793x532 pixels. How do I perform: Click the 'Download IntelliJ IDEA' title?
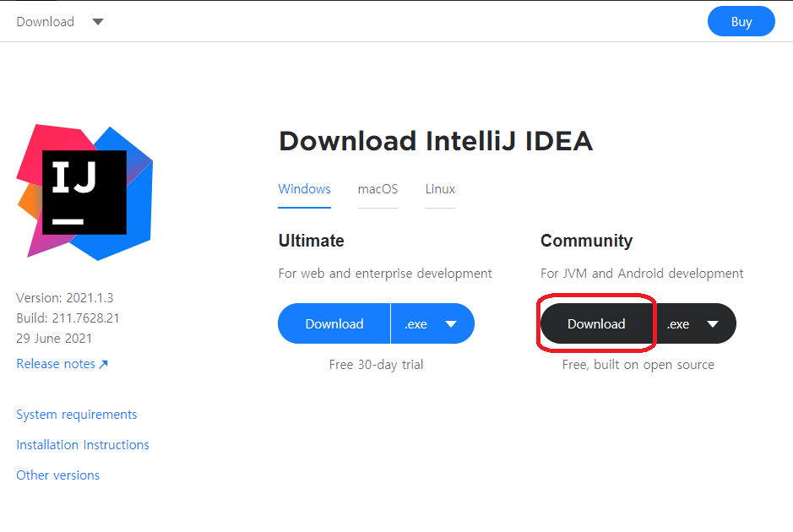[x=436, y=141]
